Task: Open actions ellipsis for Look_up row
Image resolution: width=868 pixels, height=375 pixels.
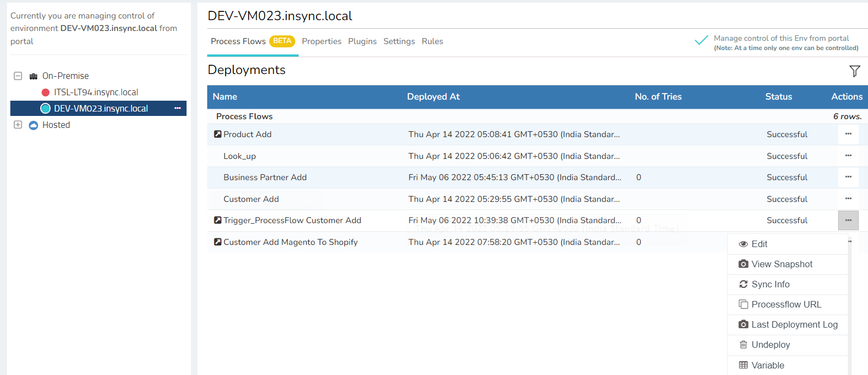Action: click(848, 156)
